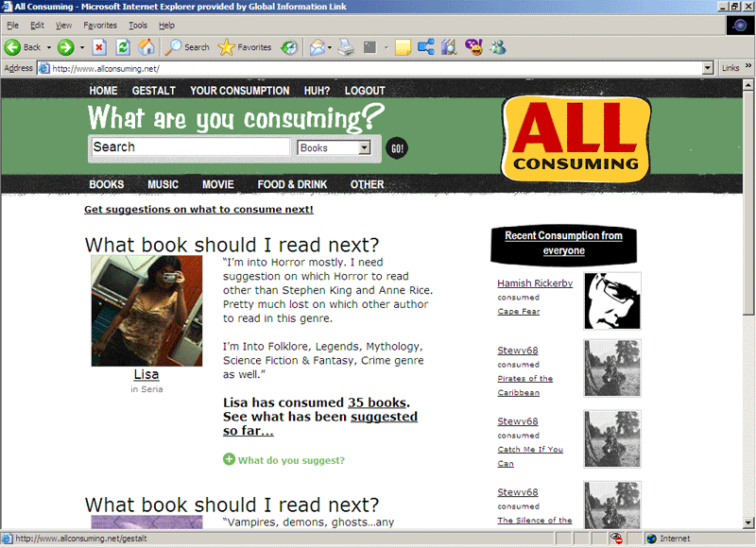Screen dimensions: 756x548
Task: Click Lisa's profile photo
Action: tap(146, 311)
